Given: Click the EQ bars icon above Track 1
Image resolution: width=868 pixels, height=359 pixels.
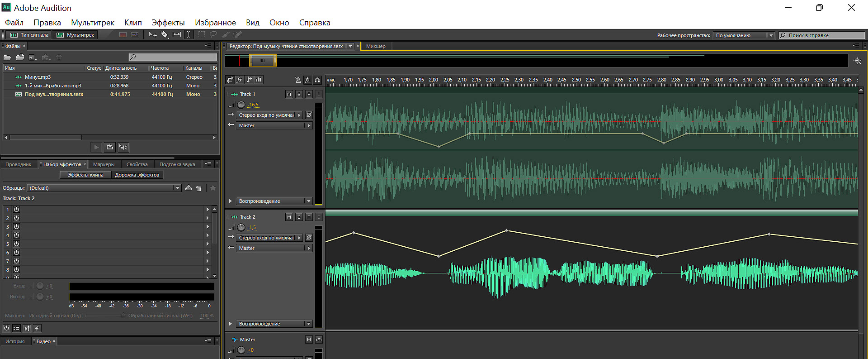Looking at the screenshot, I should click(x=259, y=80).
